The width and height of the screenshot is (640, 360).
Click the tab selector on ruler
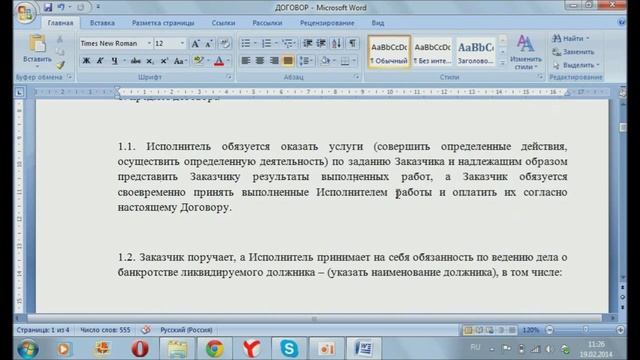19,93
